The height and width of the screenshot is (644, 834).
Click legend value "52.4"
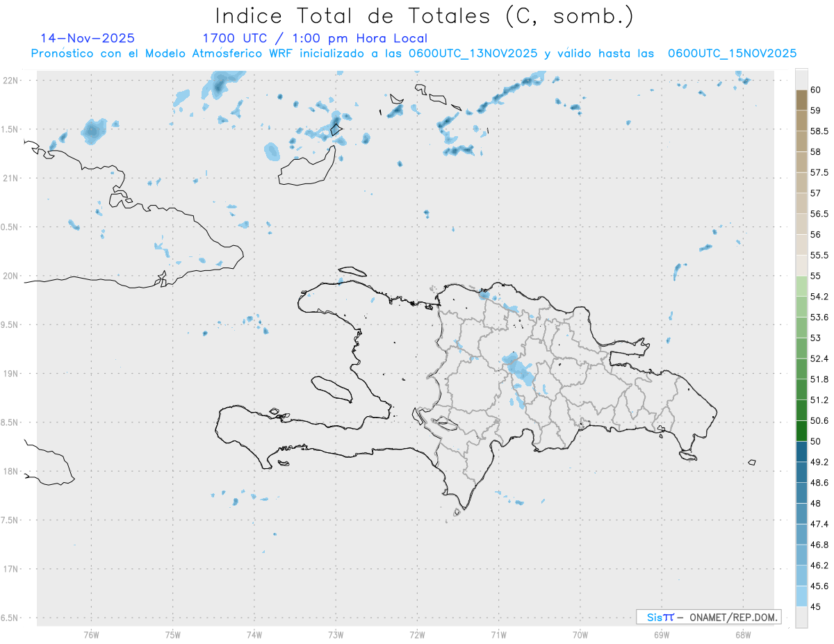pos(819,358)
